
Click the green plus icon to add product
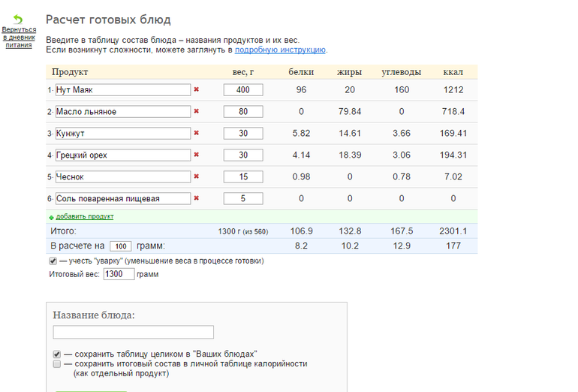click(x=52, y=217)
